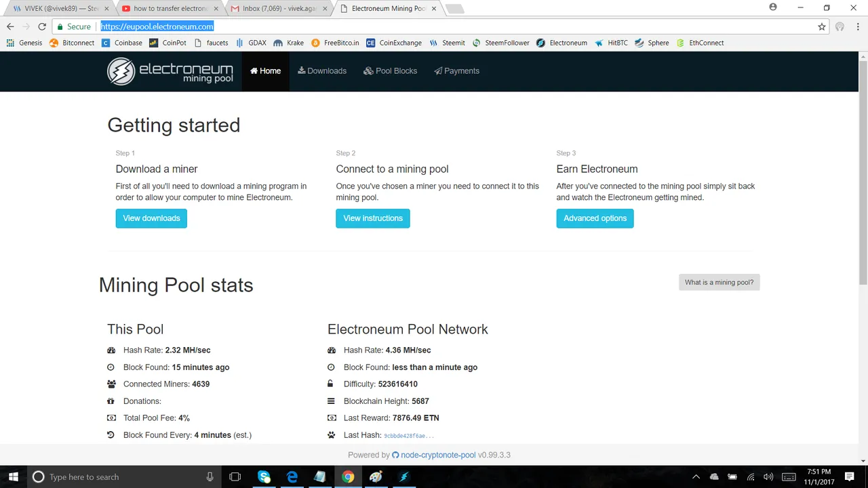The height and width of the screenshot is (488, 868).
Task: Click the View instructions button
Action: click(x=373, y=218)
